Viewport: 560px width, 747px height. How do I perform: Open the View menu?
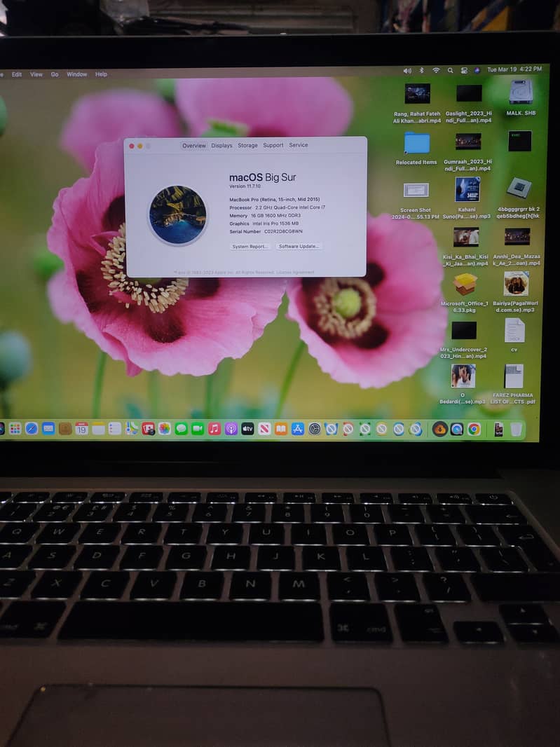[x=36, y=74]
